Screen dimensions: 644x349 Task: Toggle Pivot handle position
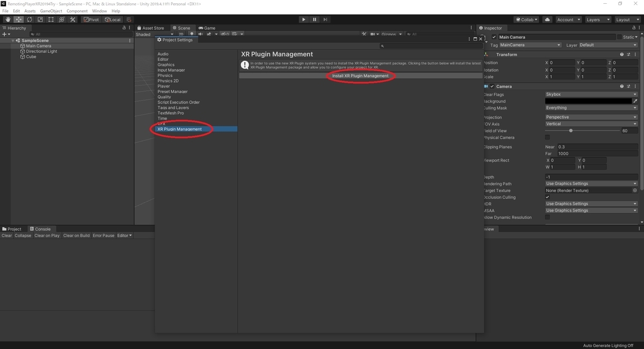click(91, 19)
